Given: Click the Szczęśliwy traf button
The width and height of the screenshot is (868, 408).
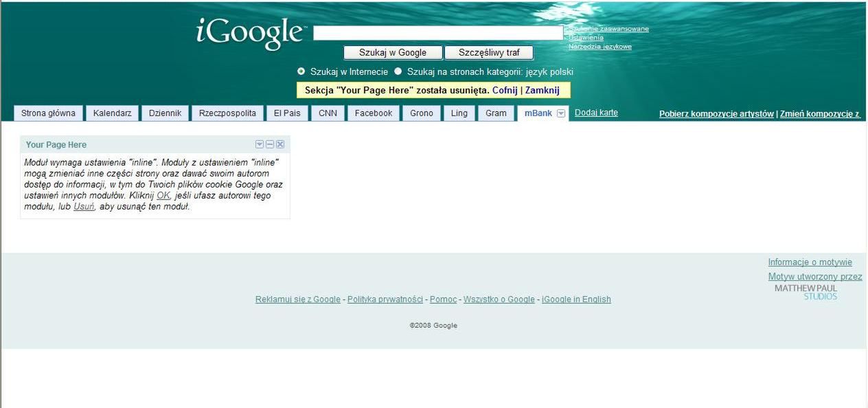Looking at the screenshot, I should pos(489,53).
